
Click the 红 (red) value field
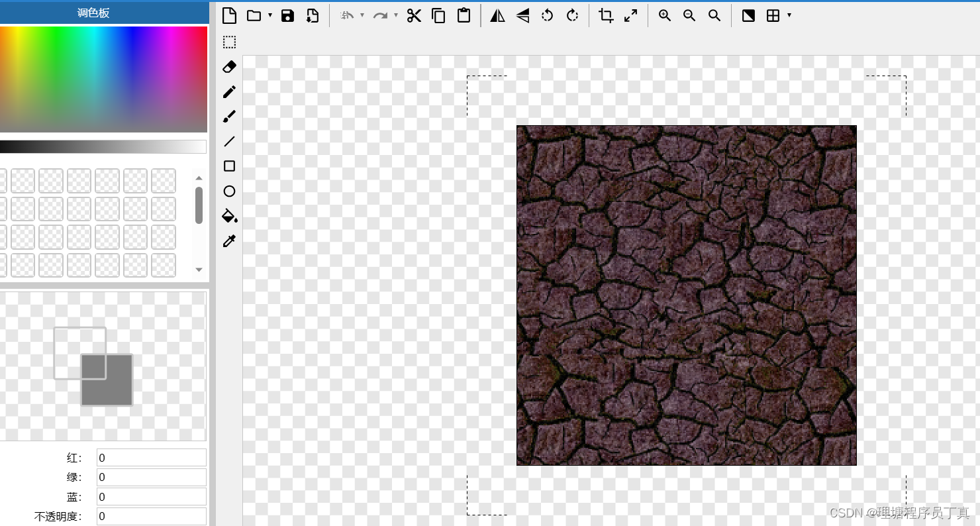coord(152,458)
